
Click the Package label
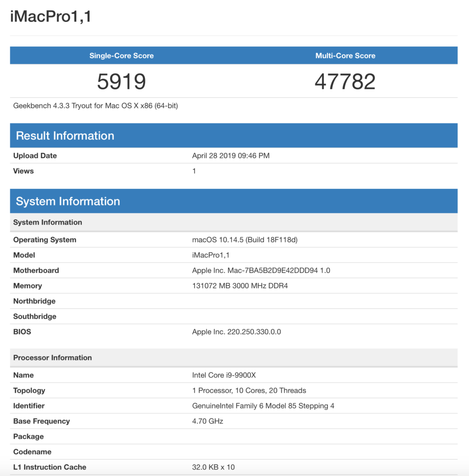pyautogui.click(x=28, y=436)
